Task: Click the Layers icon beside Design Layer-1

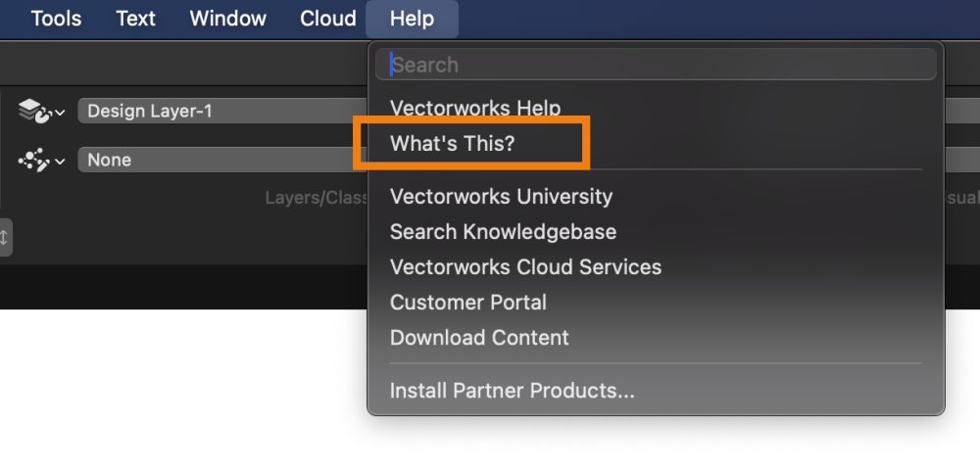Action: (x=33, y=112)
